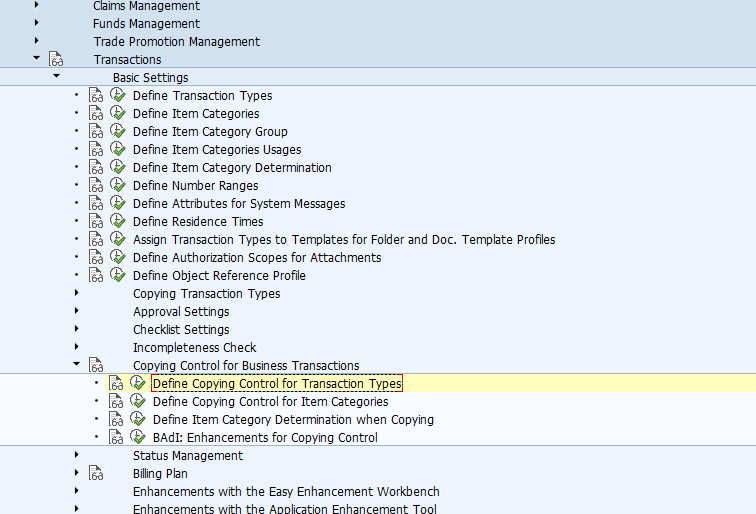Expand the Incompleteness Check node
Image resolution: width=756 pixels, height=514 pixels.
(76, 347)
